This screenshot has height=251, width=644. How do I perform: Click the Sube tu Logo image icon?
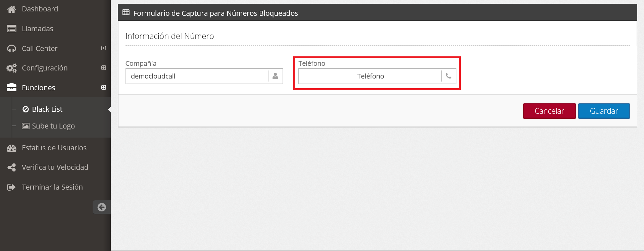[x=26, y=126]
